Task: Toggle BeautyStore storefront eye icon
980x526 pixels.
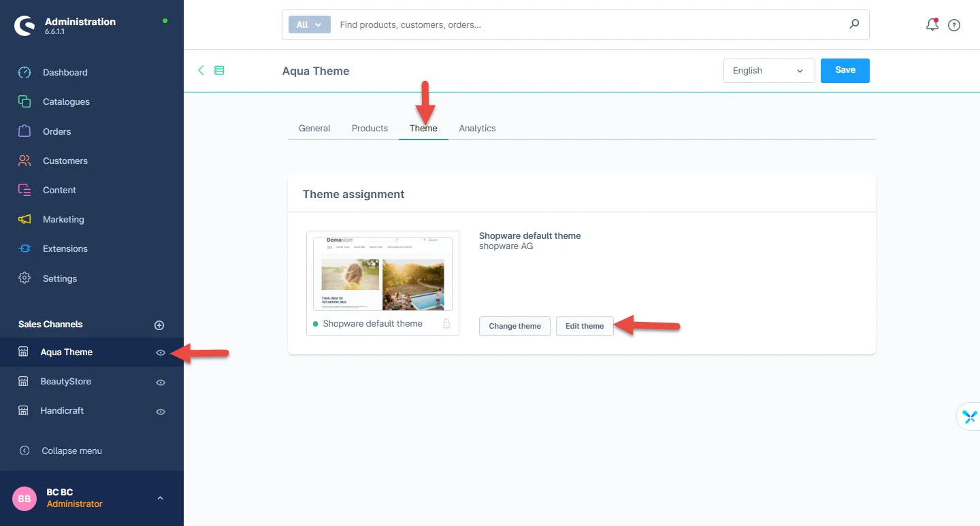Action: pos(161,382)
